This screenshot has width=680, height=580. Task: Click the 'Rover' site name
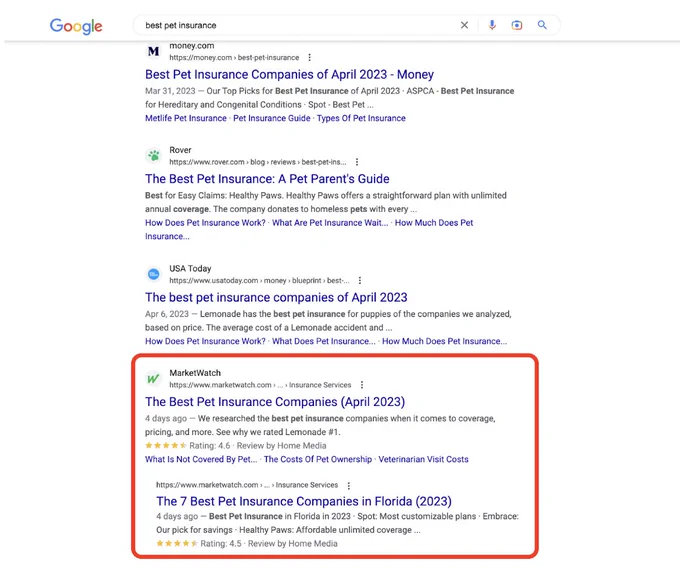[180, 150]
